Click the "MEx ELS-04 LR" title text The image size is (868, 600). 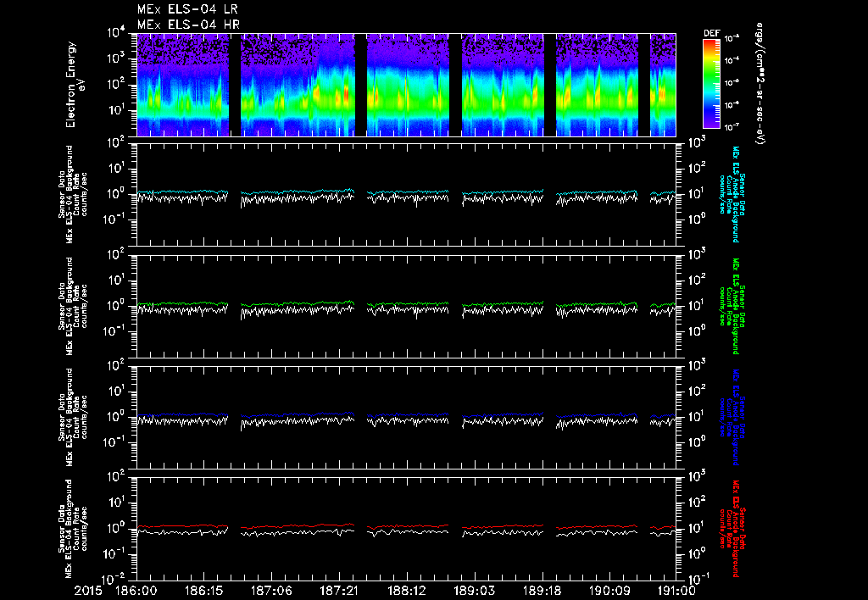tap(187, 9)
